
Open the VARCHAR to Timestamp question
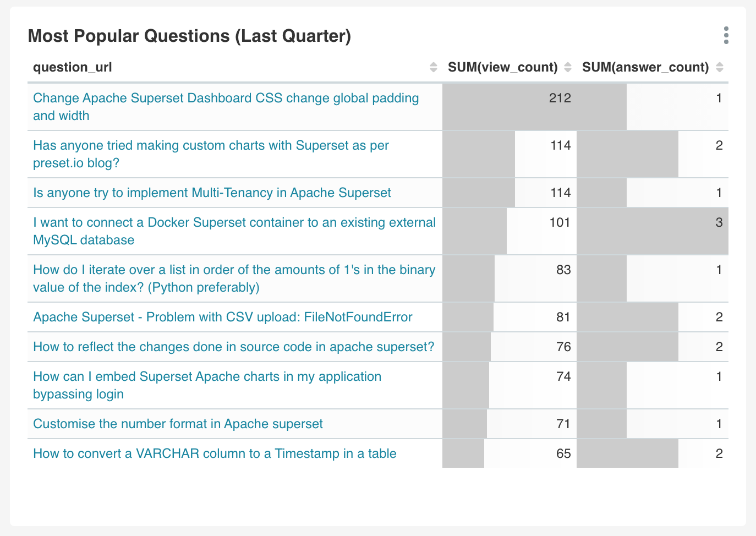215,453
